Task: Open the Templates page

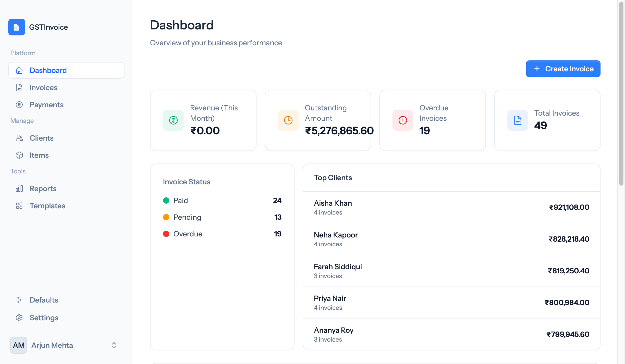Action: (x=66, y=206)
